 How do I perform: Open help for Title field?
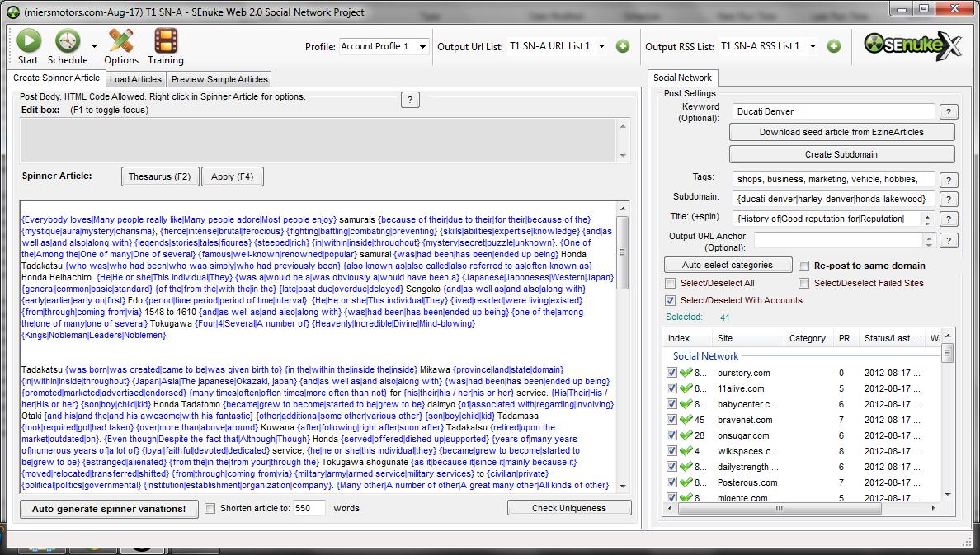pyautogui.click(x=948, y=219)
